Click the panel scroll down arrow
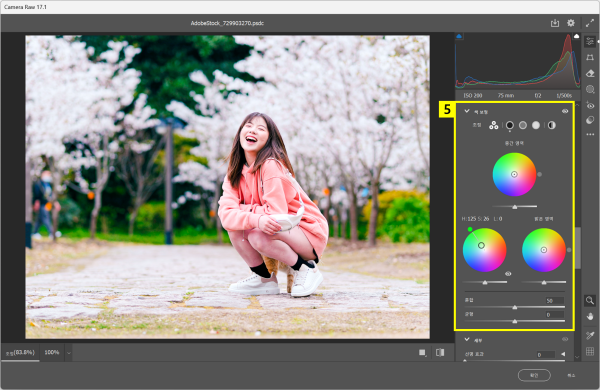This screenshot has height=390, width=600. click(578, 357)
